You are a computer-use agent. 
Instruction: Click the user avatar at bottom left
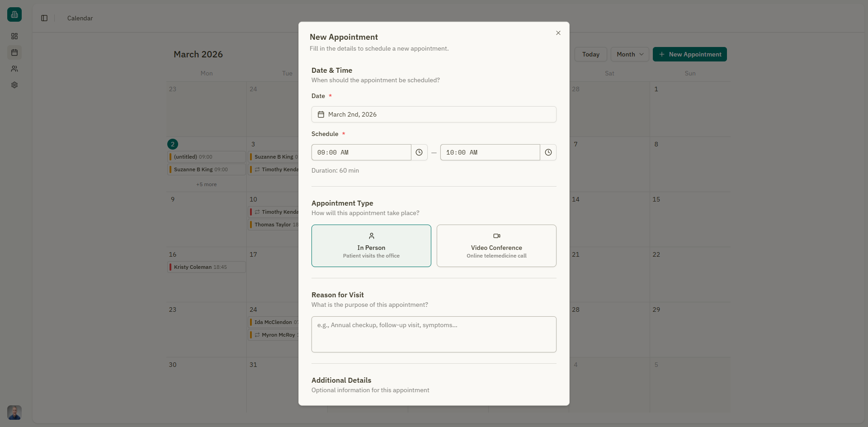click(14, 413)
